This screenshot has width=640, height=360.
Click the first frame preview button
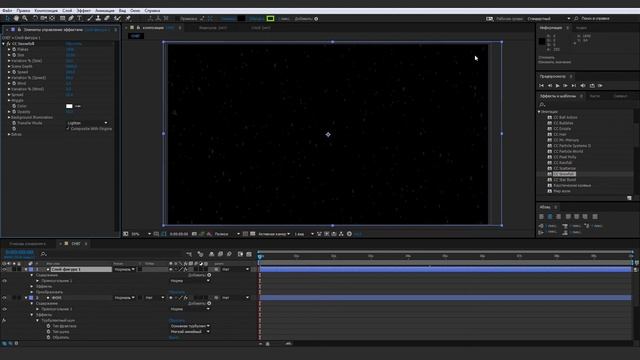(542, 86)
